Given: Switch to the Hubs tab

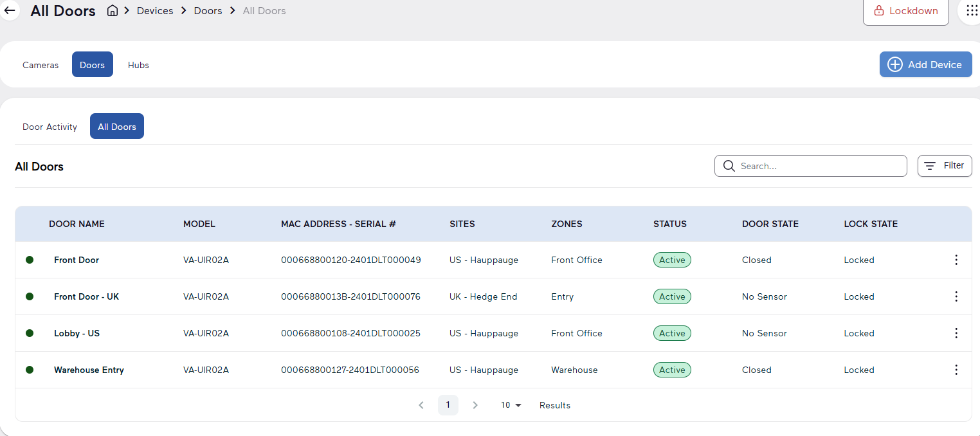Looking at the screenshot, I should tap(138, 65).
